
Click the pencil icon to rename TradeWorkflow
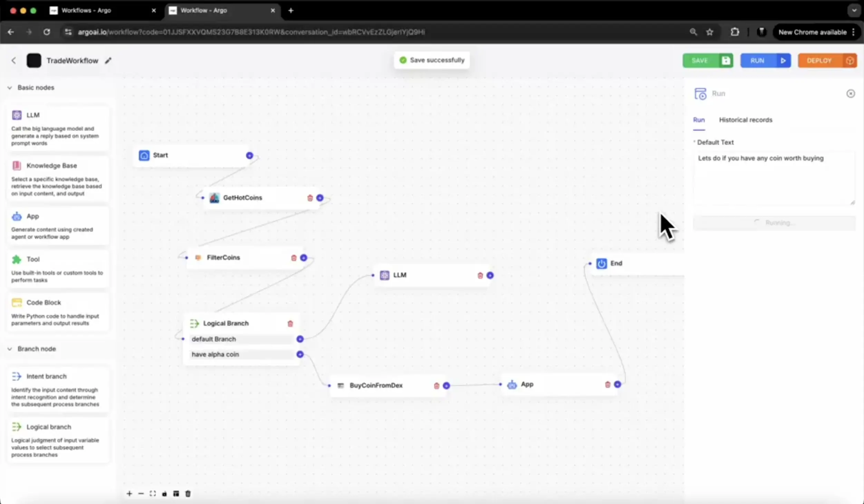108,61
